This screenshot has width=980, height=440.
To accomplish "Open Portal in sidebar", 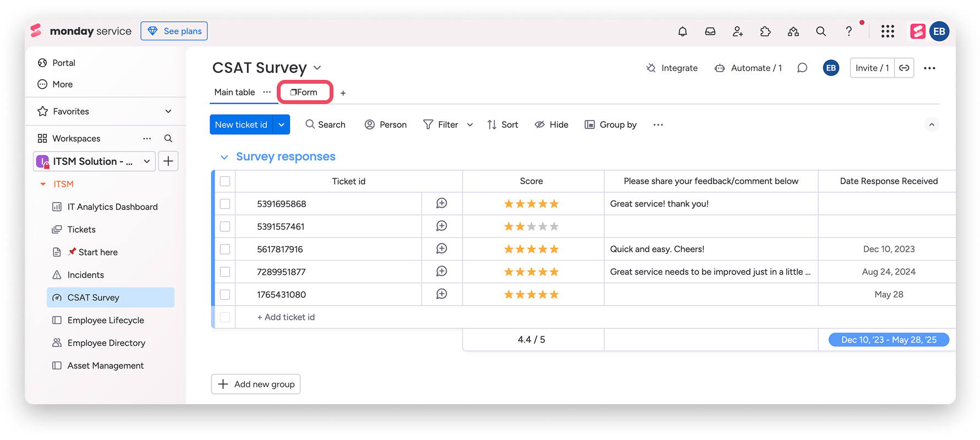I will point(56,63).
